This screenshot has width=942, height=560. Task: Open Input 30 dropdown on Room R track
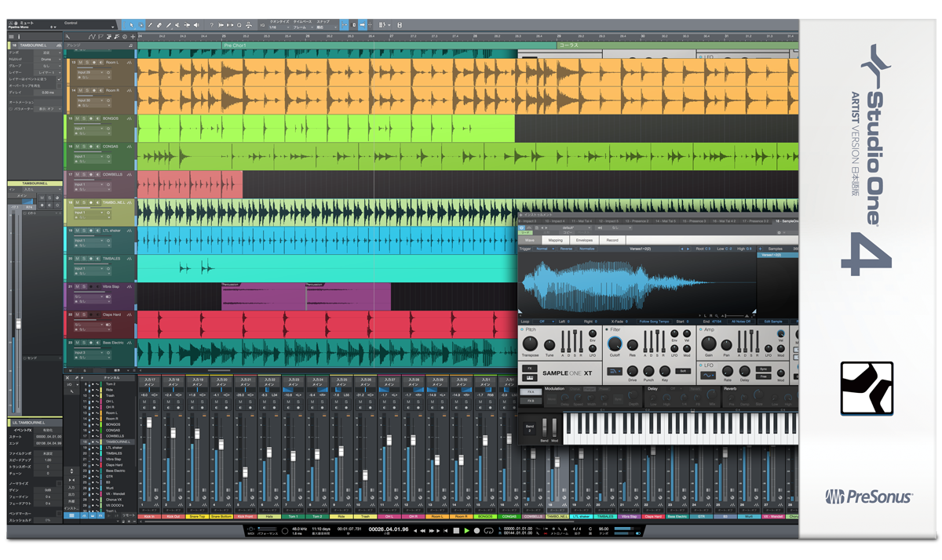90,100
